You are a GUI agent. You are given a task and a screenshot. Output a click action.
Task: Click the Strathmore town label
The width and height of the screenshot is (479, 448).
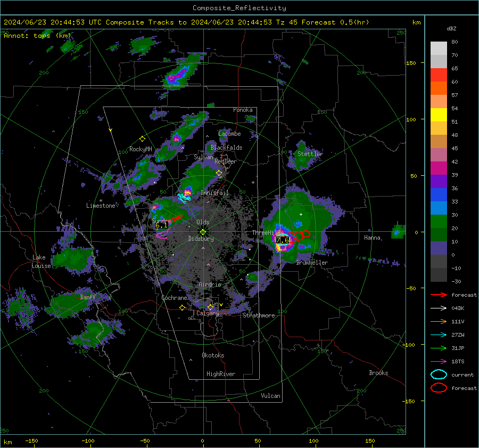coord(259,315)
